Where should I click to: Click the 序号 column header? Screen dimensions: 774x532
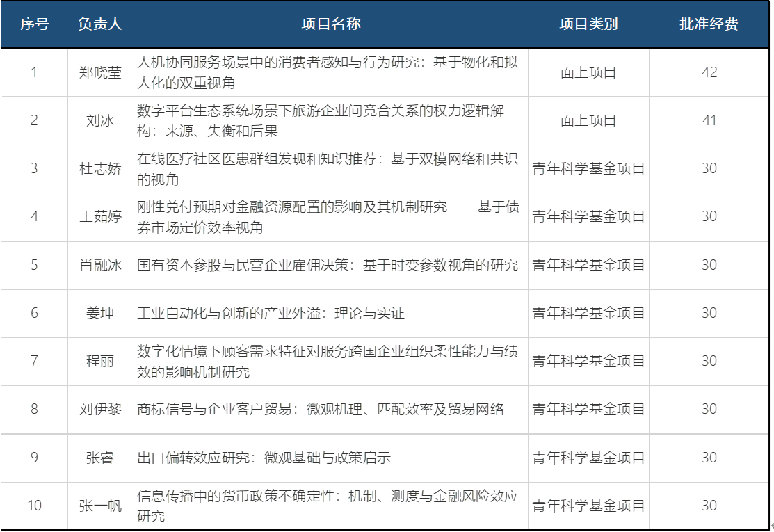(x=34, y=24)
